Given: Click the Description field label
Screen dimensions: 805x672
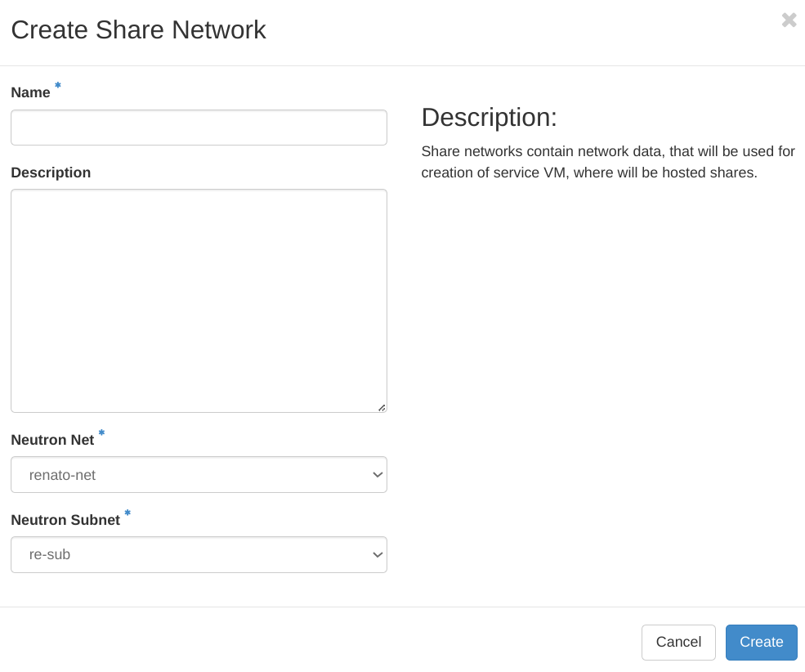Looking at the screenshot, I should [x=51, y=172].
